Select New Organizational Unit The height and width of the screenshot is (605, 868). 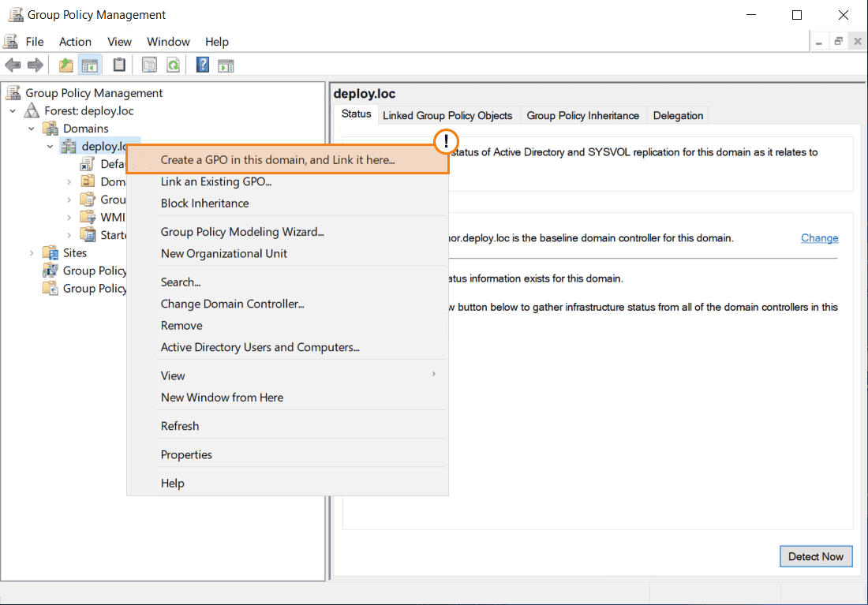pyautogui.click(x=287, y=253)
